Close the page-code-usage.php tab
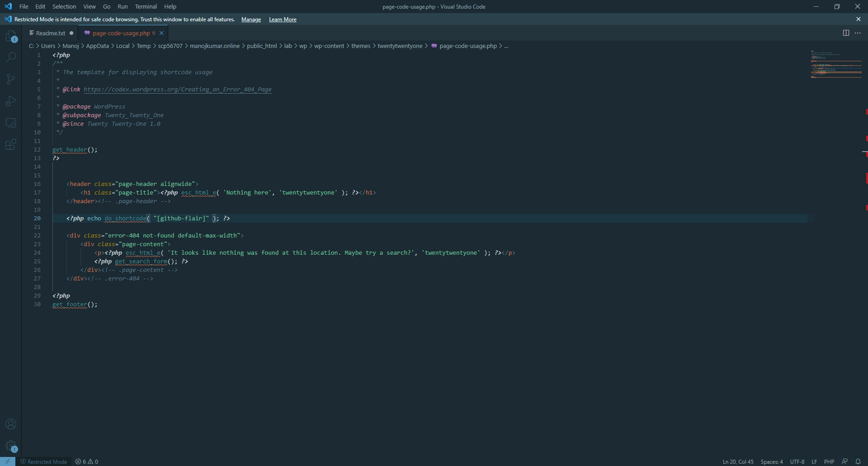Image resolution: width=868 pixels, height=466 pixels. [161, 33]
